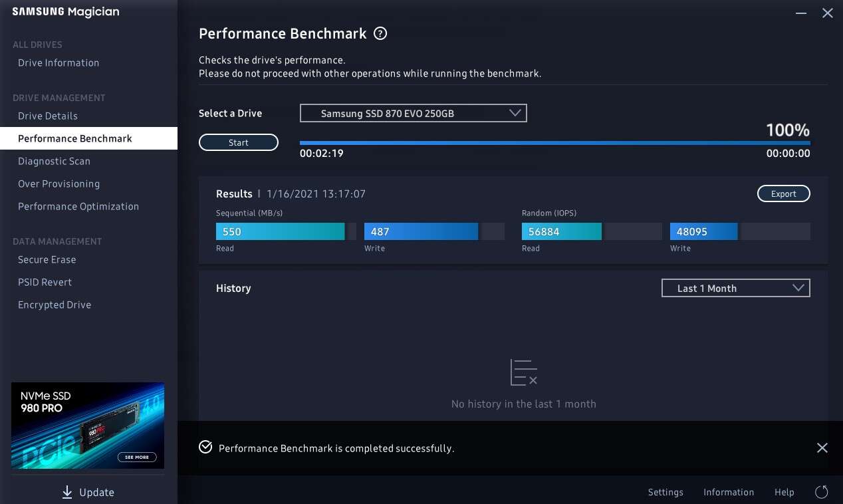Viewport: 843px width, 504px height.
Task: Minimize the Samsung Magician window
Action: [801, 13]
